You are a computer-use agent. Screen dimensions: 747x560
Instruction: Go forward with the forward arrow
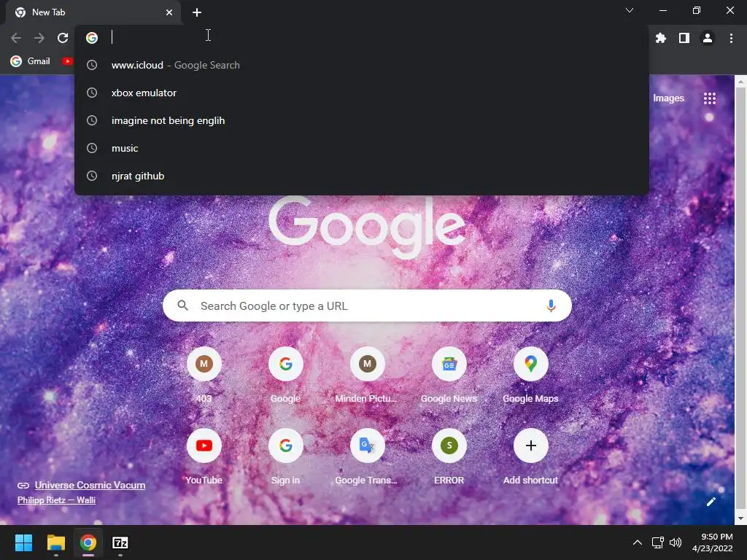[39, 38]
